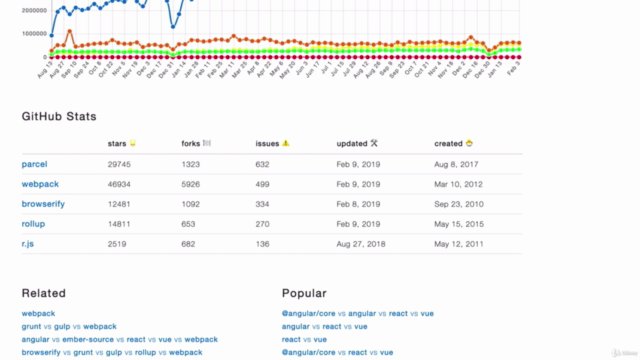Select parcel's created date Aug 8, 2017
The height and width of the screenshot is (360, 640).
click(456, 164)
